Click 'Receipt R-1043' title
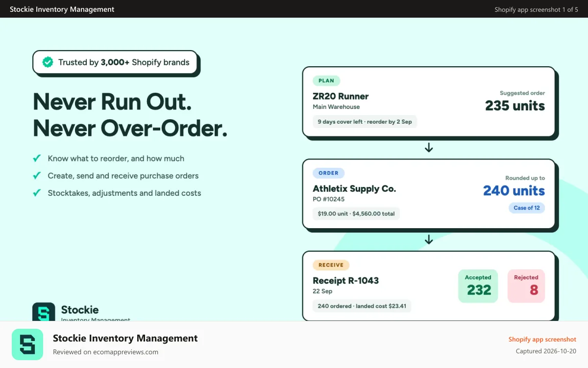The image size is (588, 368). 346,281
